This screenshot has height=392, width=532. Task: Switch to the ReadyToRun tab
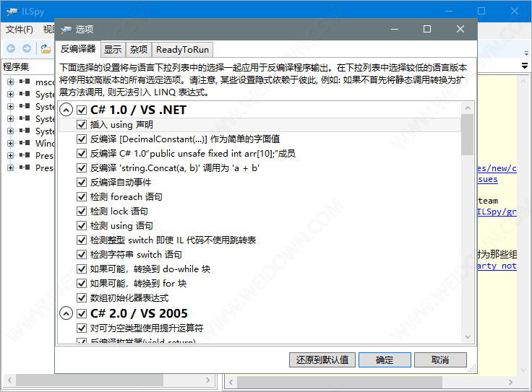click(183, 50)
